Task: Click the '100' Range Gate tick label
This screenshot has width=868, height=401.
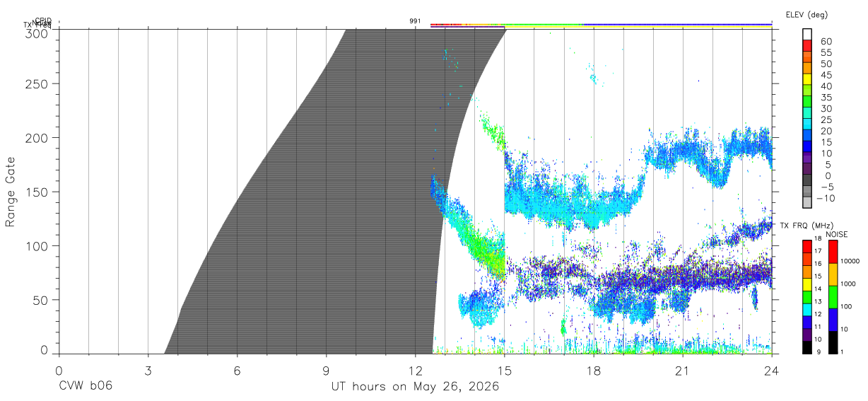Action: coord(38,246)
